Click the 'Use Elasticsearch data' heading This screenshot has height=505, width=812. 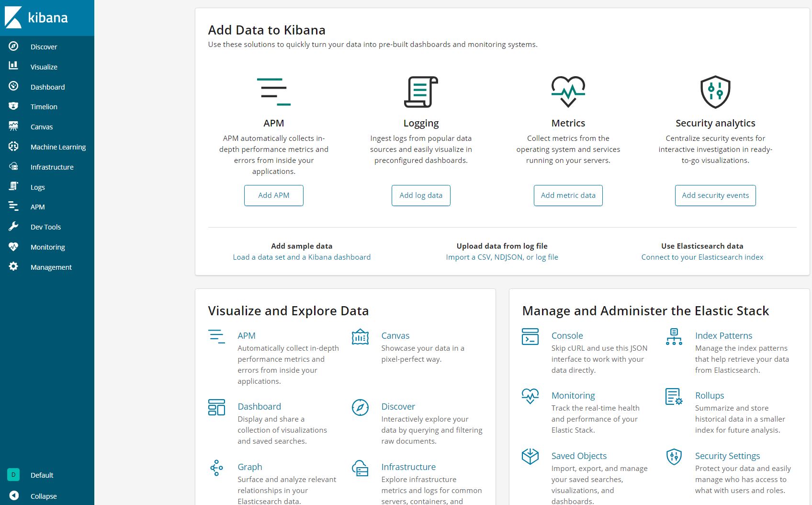[x=702, y=246]
